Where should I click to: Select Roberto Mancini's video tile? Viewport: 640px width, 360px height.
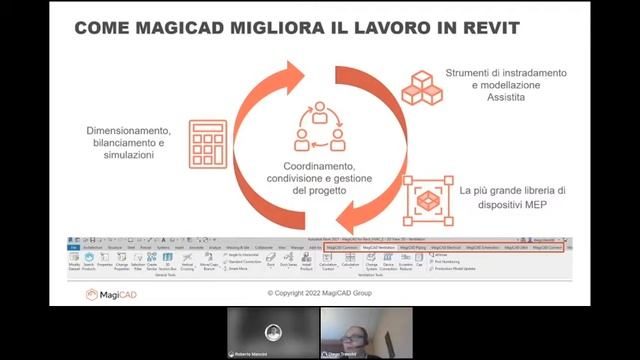pos(273,333)
